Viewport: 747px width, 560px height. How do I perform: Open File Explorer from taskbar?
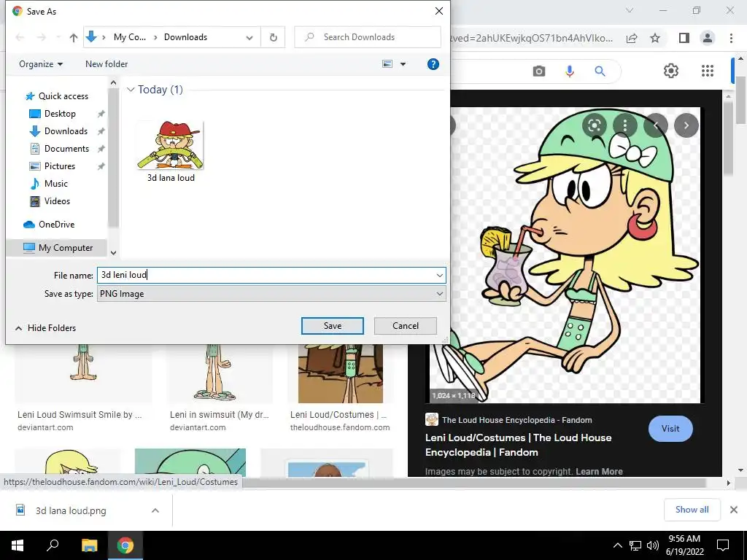pos(89,545)
